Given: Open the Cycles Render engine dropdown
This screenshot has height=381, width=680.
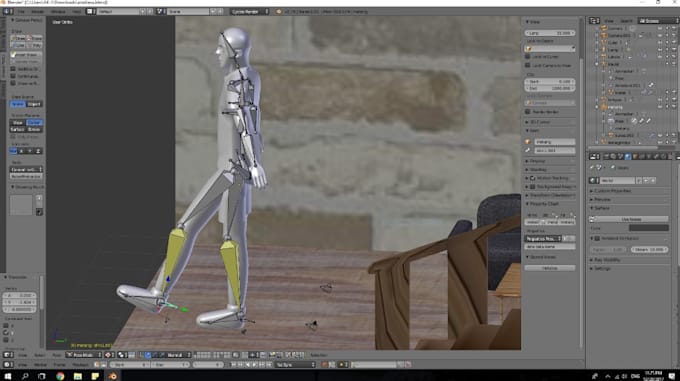Looking at the screenshot, I should tap(250, 12).
